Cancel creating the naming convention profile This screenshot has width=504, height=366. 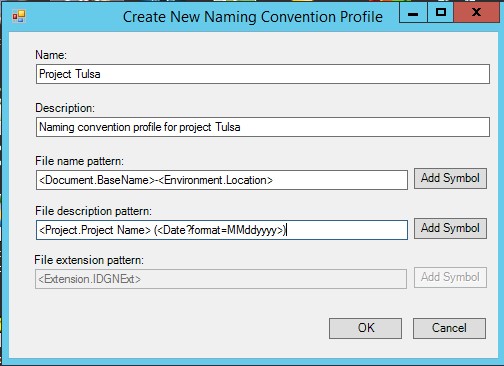[x=449, y=328]
